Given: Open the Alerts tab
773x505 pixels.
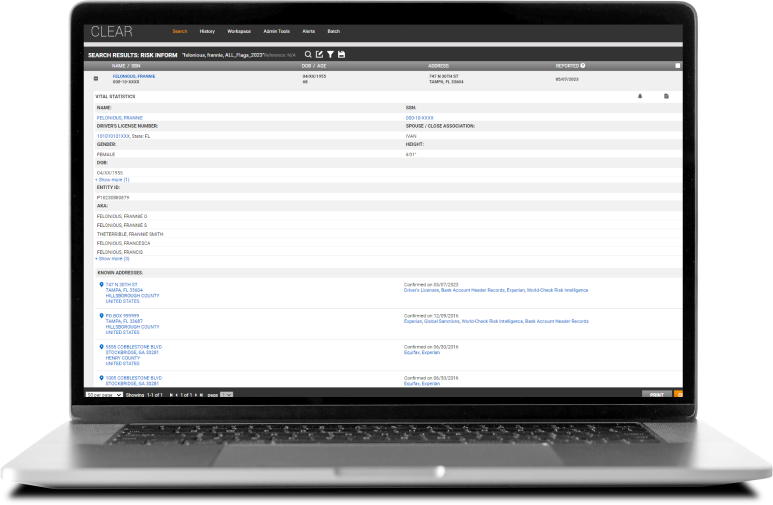Looking at the screenshot, I should click(309, 31).
